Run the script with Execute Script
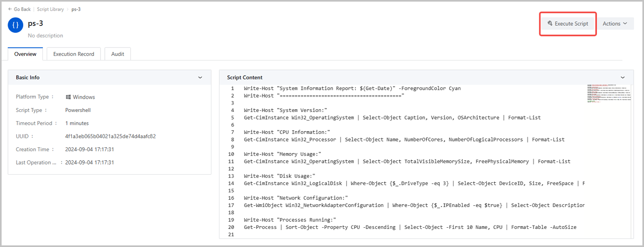644x247 pixels. (x=568, y=24)
